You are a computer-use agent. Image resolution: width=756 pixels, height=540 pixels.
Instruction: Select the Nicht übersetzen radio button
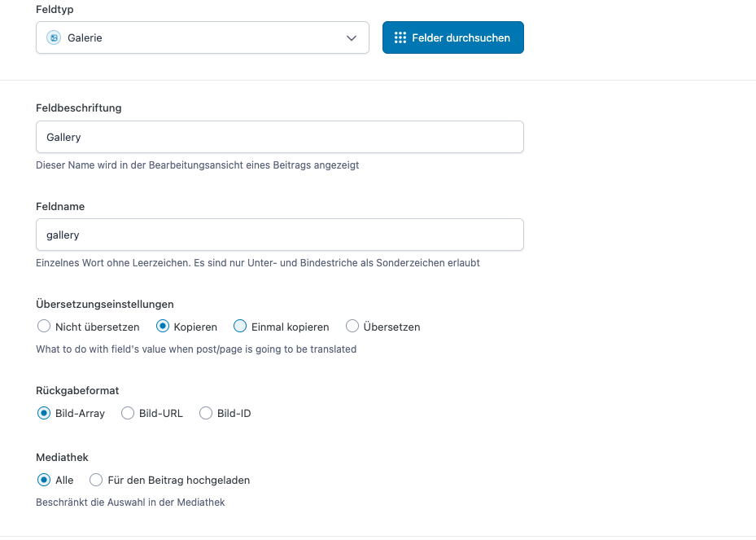(x=44, y=327)
